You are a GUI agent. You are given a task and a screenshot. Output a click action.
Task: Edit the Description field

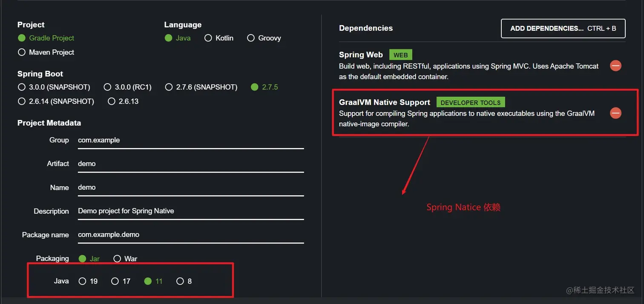point(191,211)
